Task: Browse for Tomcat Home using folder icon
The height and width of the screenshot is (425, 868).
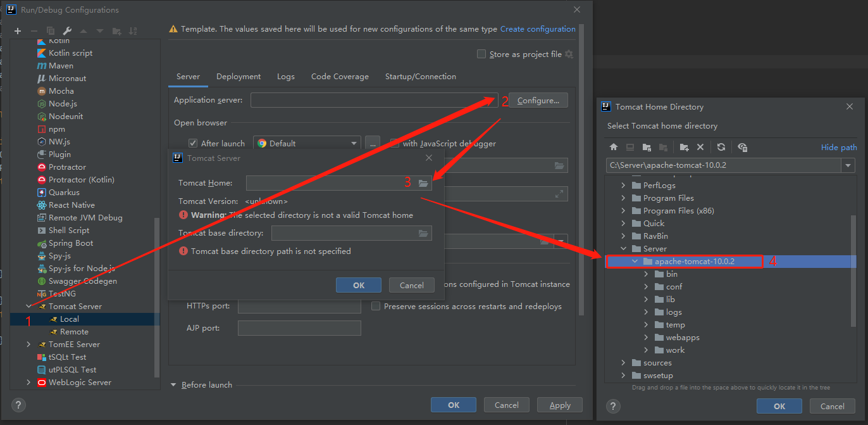Action: coord(424,183)
